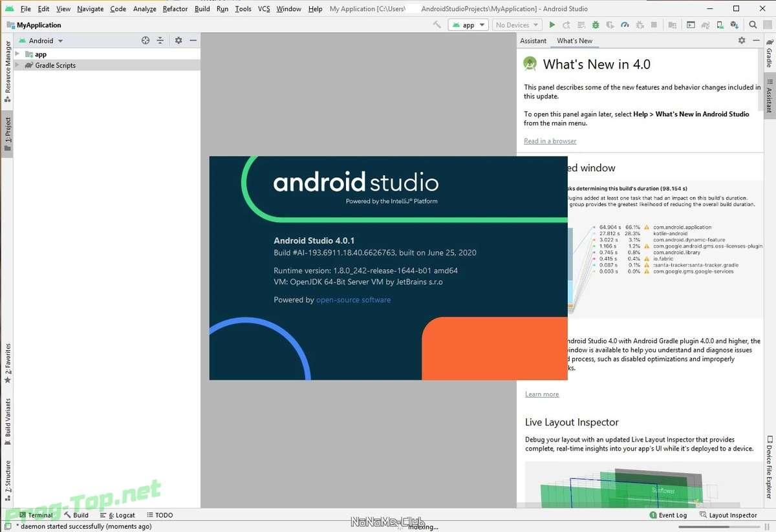Click the Search Everywhere magnifier icon
This screenshot has height=532, width=776.
tap(753, 25)
